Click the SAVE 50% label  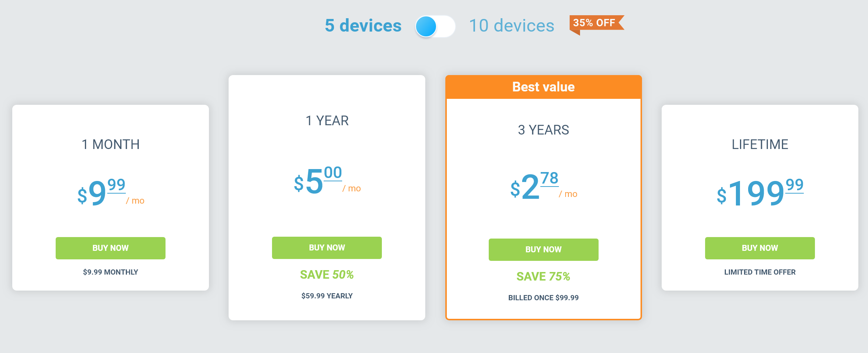point(327,275)
